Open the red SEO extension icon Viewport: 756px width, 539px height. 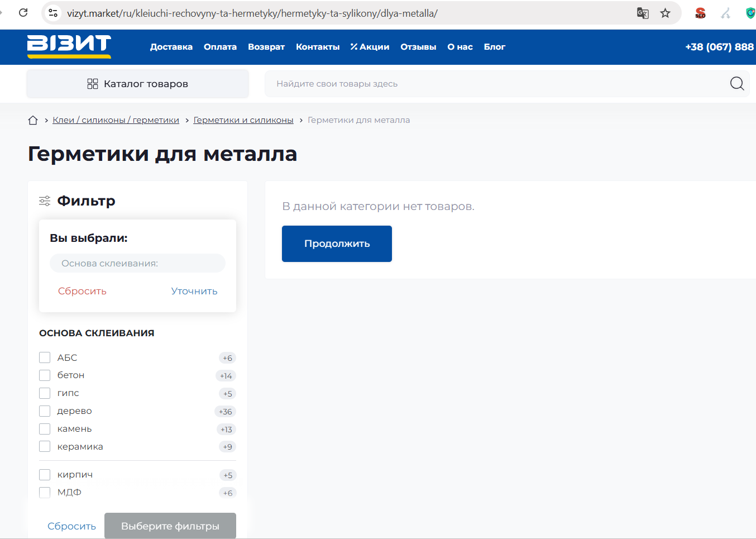click(700, 13)
